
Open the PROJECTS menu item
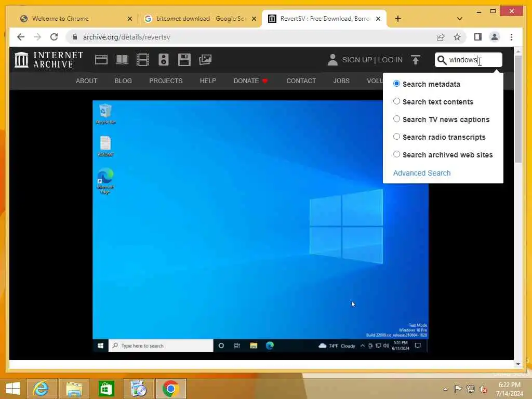(166, 81)
